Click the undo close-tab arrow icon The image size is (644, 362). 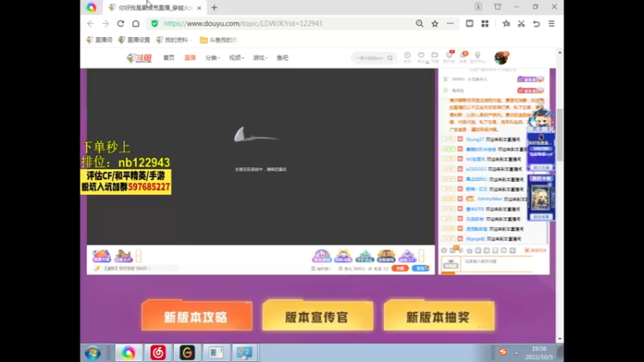point(536,24)
